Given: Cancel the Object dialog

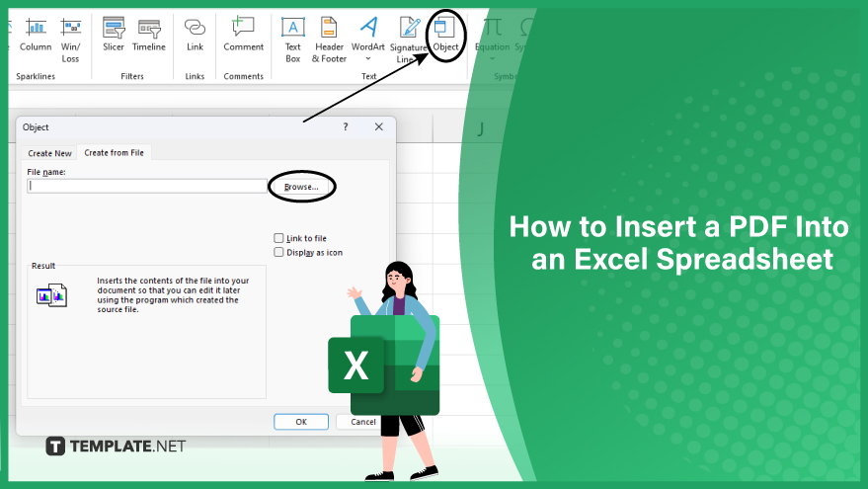Looking at the screenshot, I should (363, 422).
